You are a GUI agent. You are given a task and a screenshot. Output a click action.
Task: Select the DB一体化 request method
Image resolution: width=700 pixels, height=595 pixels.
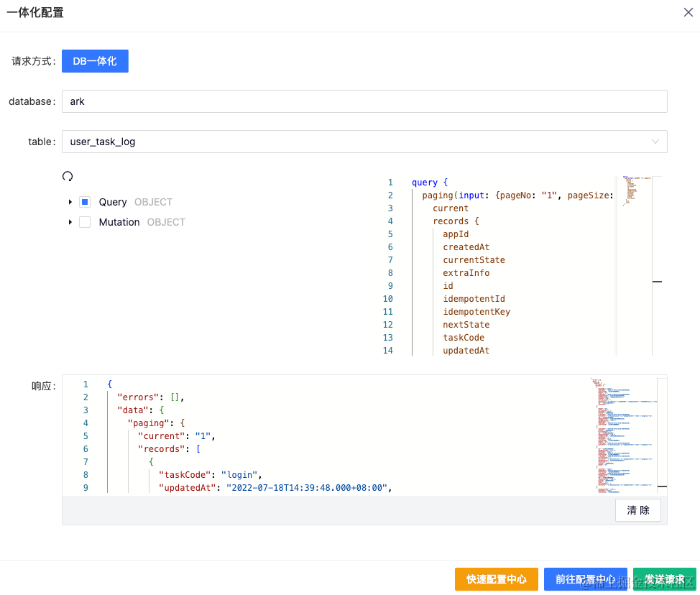pyautogui.click(x=95, y=61)
